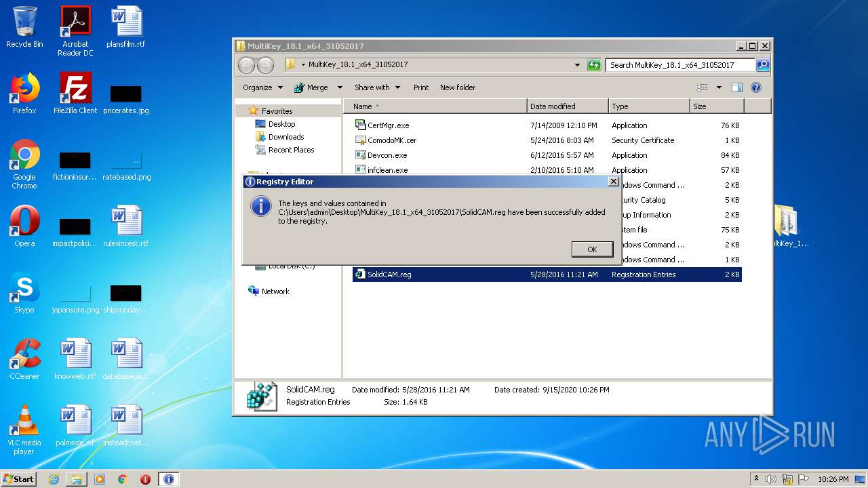Screen dimensions: 868x488
Task: Launch CCleaner desktop shortcut
Action: 24,359
